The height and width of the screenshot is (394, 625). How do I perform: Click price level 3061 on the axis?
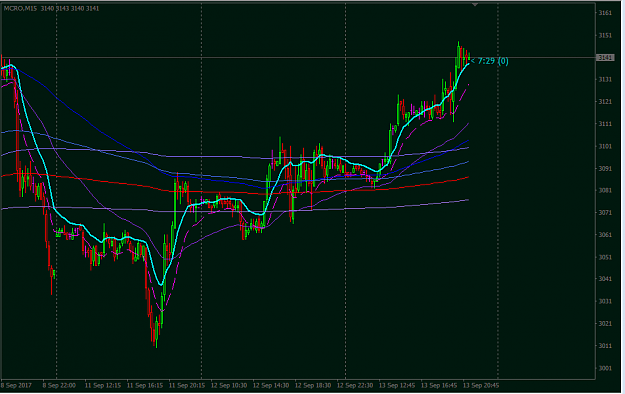coord(605,235)
